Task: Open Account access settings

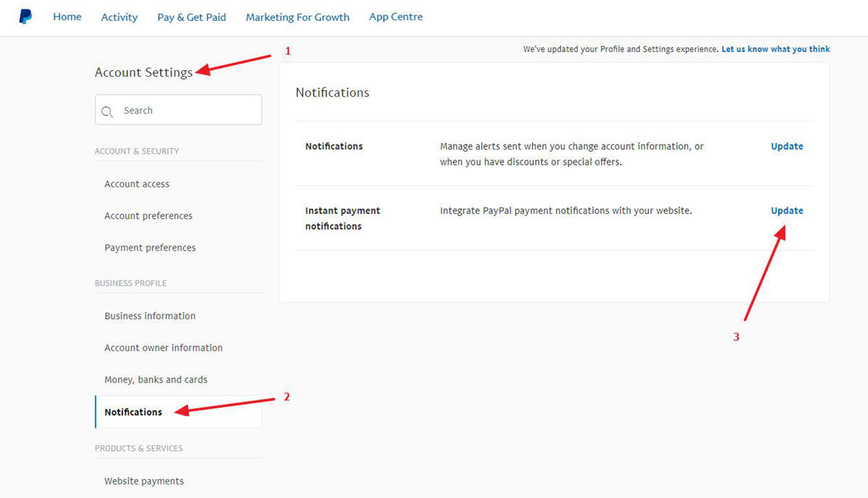Action: coord(137,184)
